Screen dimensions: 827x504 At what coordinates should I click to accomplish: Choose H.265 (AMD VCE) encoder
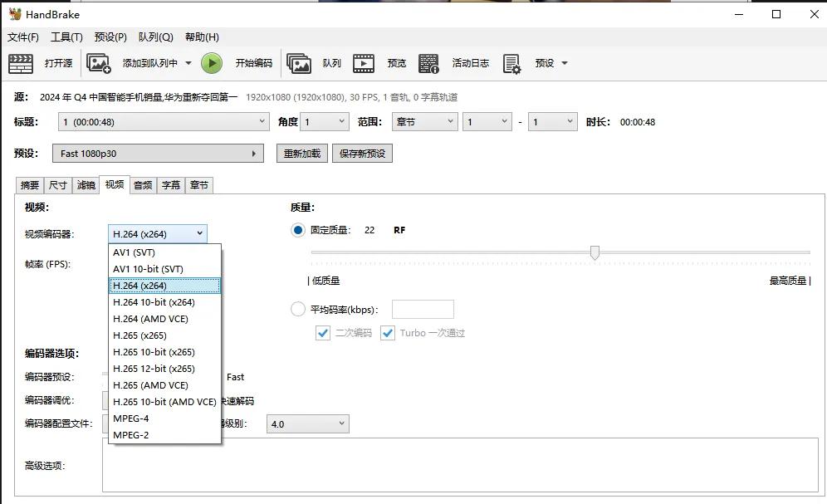(164, 385)
